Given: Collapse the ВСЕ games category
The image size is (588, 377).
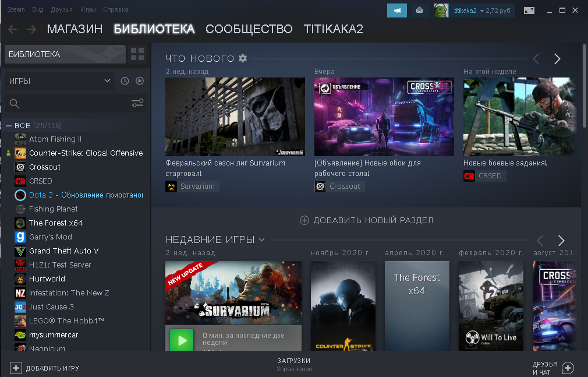Looking at the screenshot, I should [9, 126].
